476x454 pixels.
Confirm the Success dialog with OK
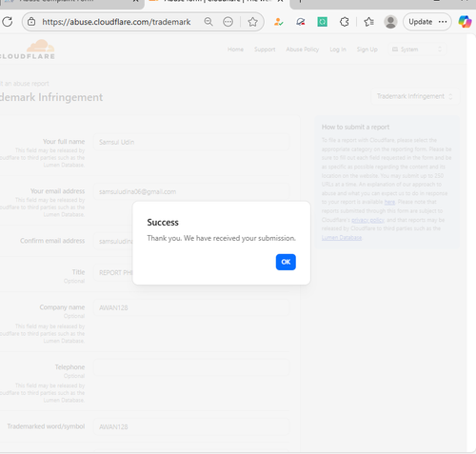click(286, 262)
